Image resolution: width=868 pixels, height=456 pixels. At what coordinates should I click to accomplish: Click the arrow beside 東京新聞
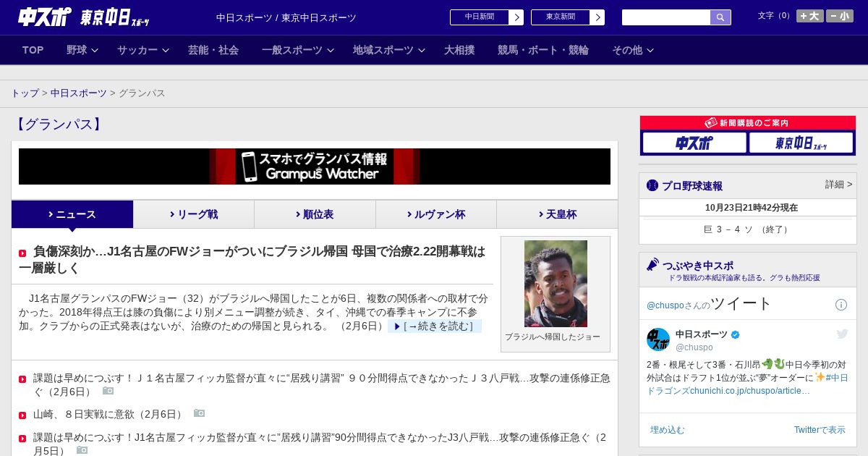(x=597, y=17)
